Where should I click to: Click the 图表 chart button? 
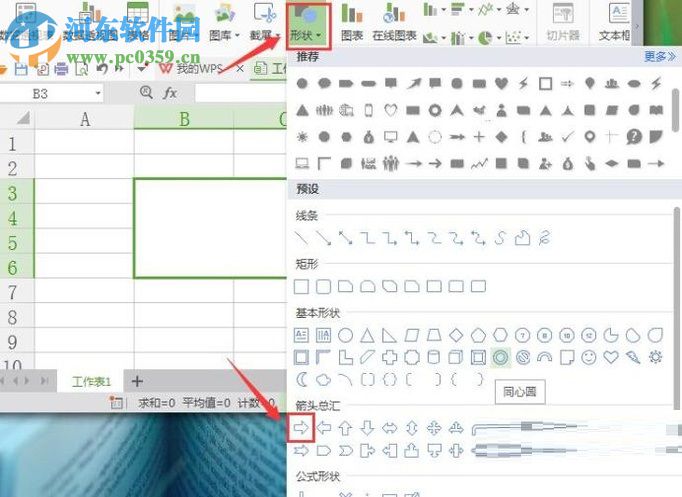(x=352, y=23)
